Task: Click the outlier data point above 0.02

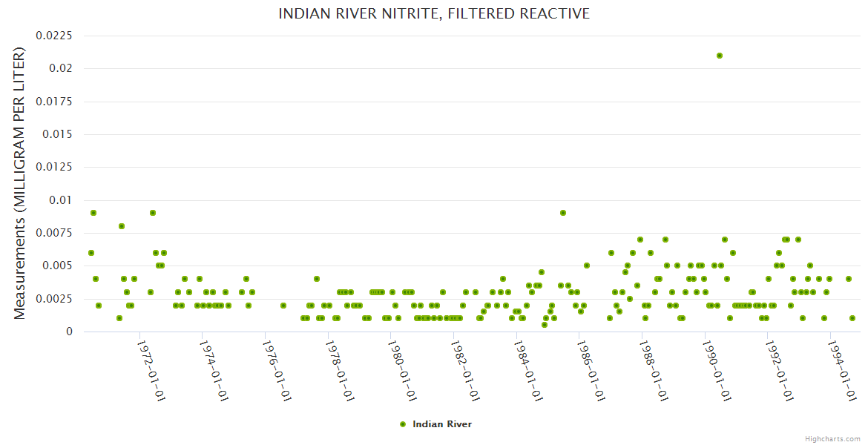Action: click(719, 56)
